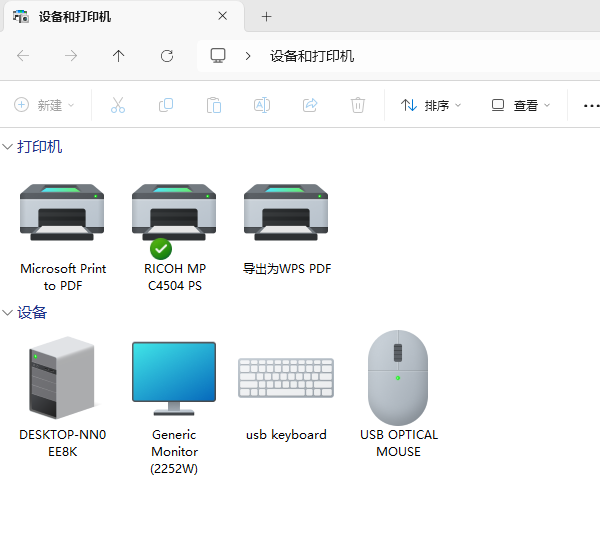Select the Microsoft Print to PDF printer icon
600x545 pixels.
[x=62, y=212]
